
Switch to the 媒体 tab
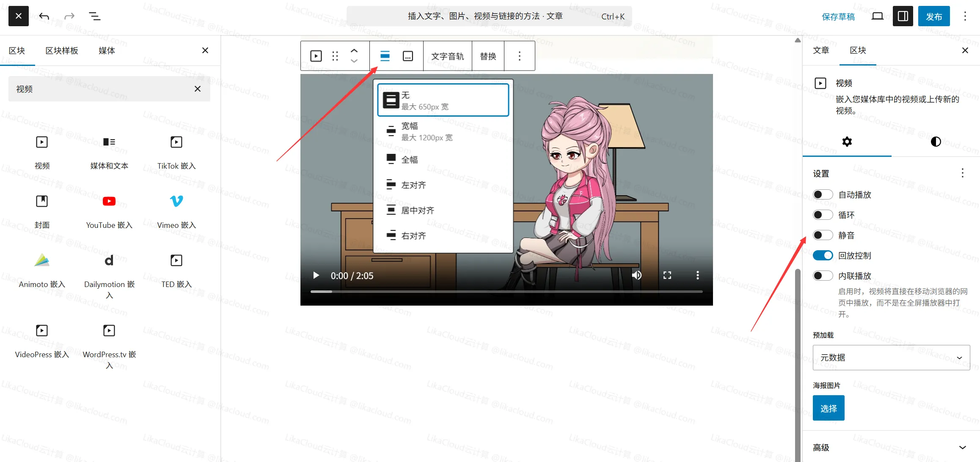coord(107,50)
